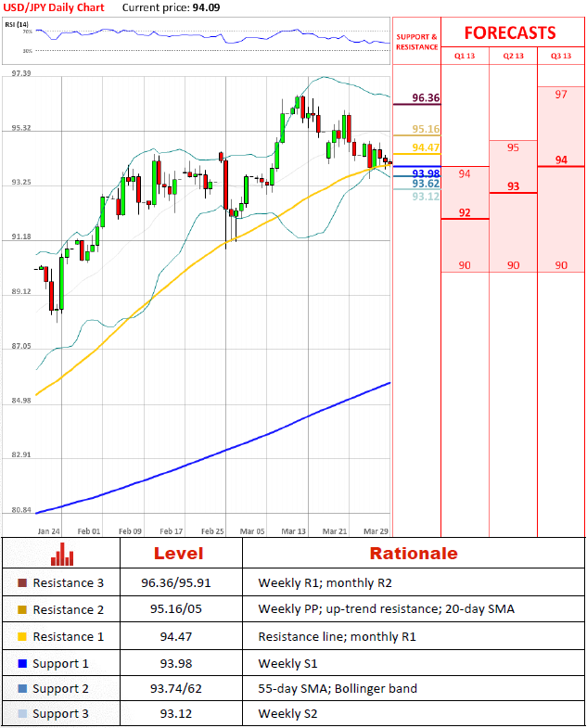
Task: Click the Support 1 blue color swatch
Action: coord(22,663)
